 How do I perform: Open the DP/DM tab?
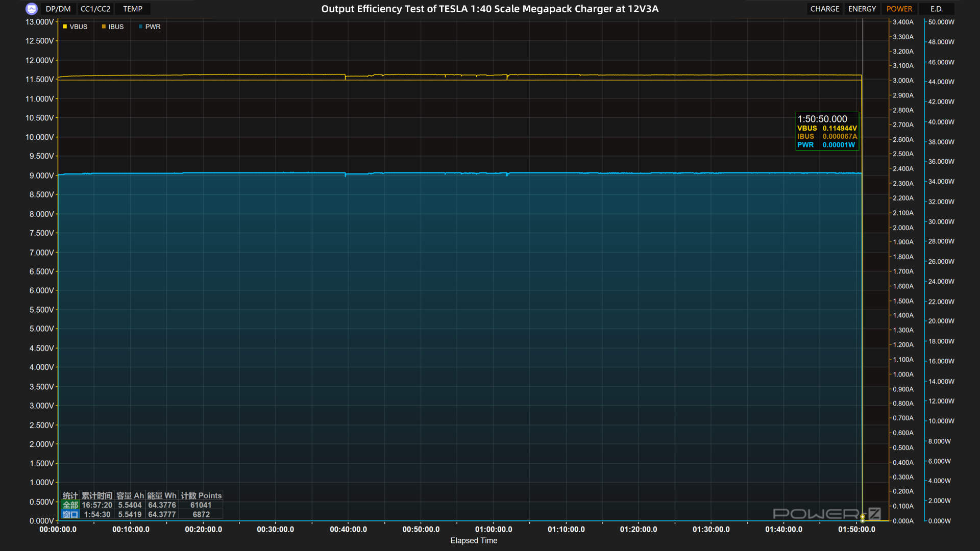point(58,9)
